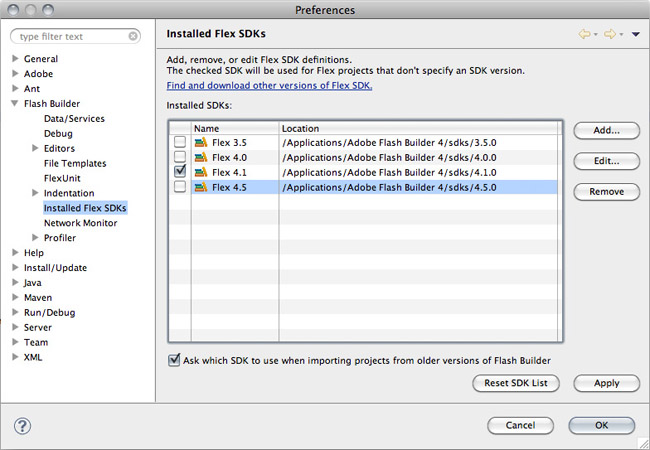Expand the Ant tree node
The height and width of the screenshot is (450, 650).
[x=15, y=88]
